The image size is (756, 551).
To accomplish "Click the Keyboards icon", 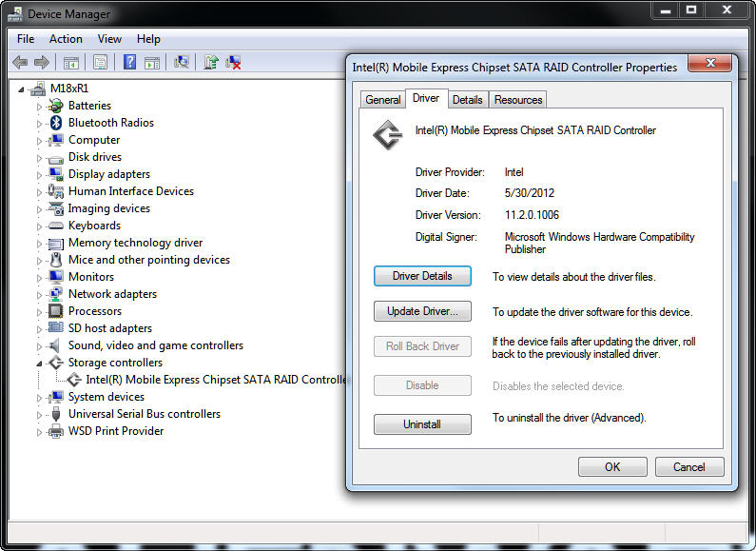I will pos(56,226).
